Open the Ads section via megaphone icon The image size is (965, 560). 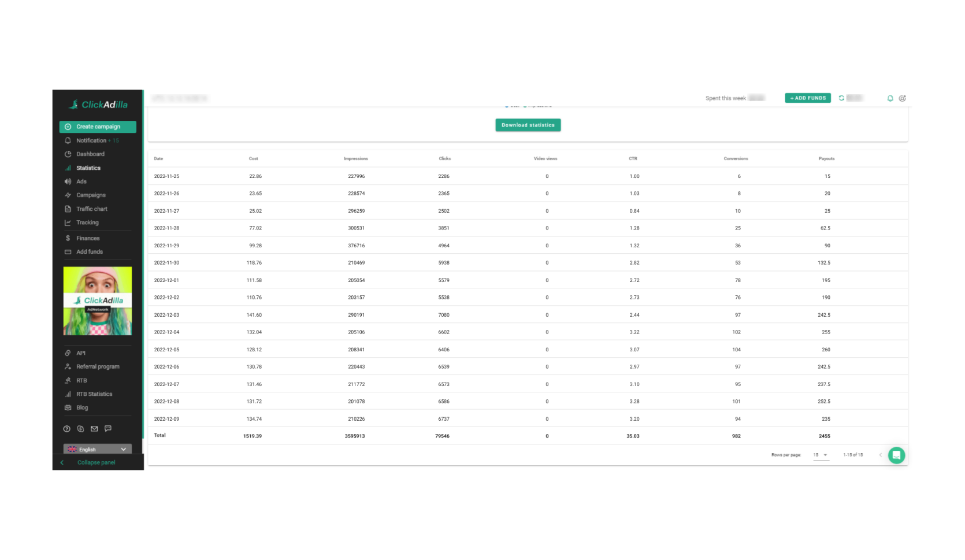(68, 181)
